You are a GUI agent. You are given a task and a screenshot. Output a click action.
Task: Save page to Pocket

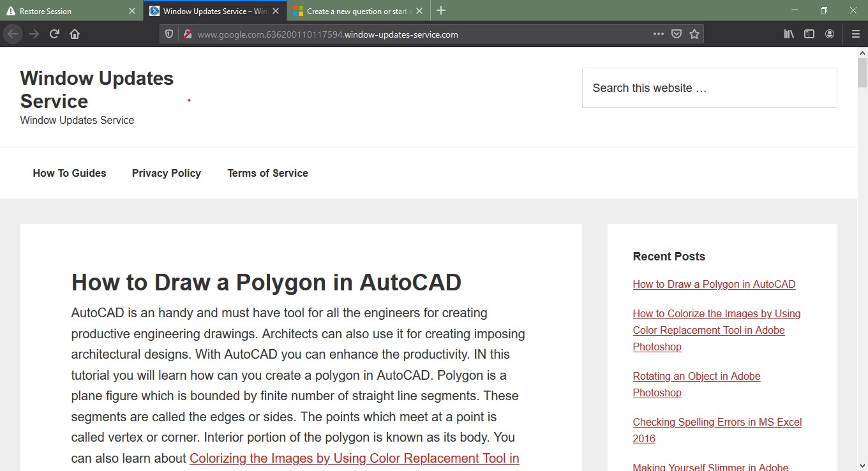pyautogui.click(x=677, y=34)
